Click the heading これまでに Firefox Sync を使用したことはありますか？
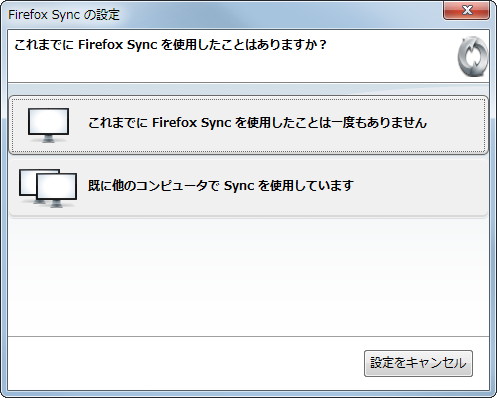The width and height of the screenshot is (497, 398). click(x=170, y=45)
